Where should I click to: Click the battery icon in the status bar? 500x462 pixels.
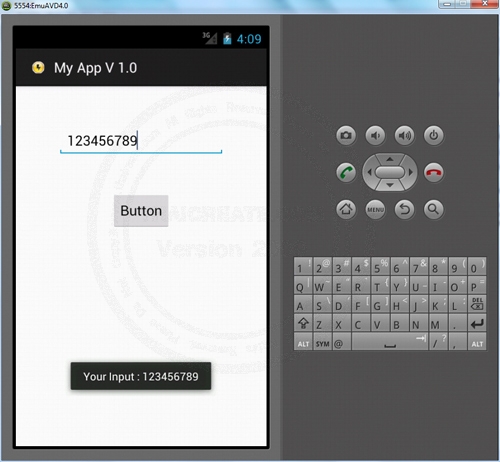(227, 39)
